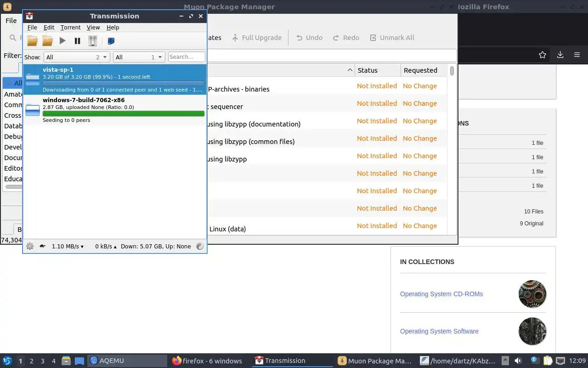The image size is (588, 368).
Task: Click Down: 5.07 GB, Up: None statistics
Action: pos(156,247)
